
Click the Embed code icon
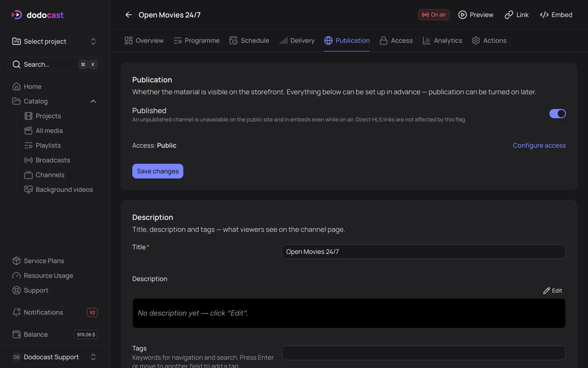544,15
